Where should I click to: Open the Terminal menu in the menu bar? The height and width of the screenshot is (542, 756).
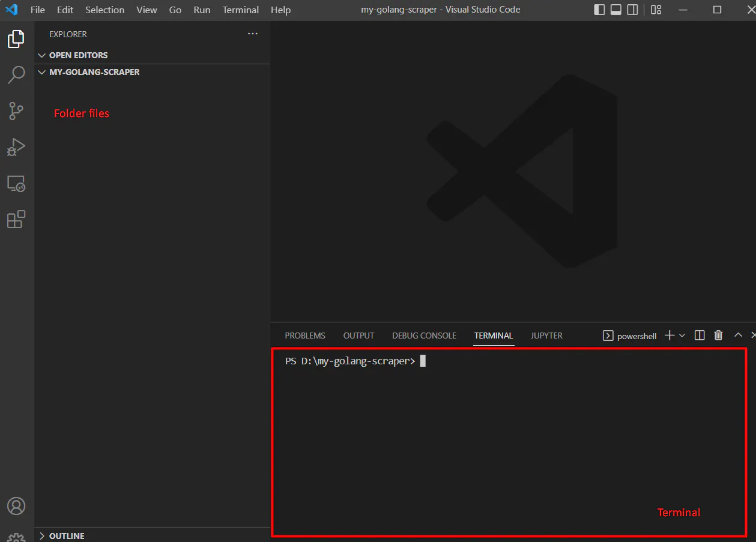[x=240, y=10]
